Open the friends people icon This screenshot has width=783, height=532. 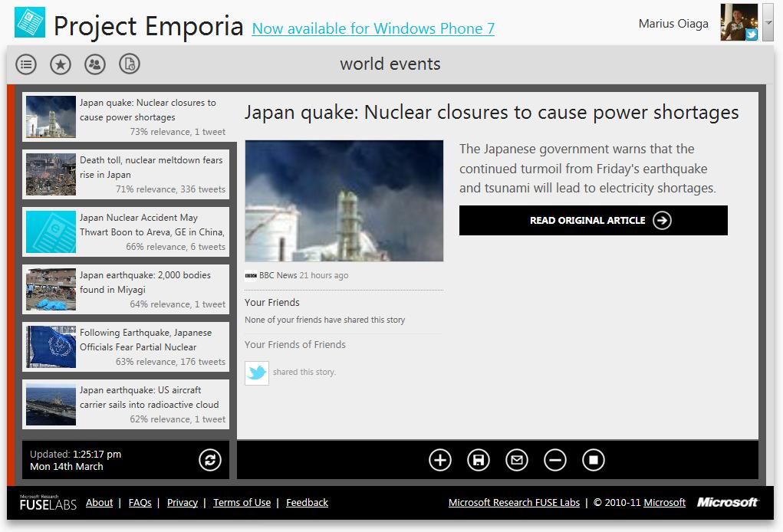click(x=95, y=64)
